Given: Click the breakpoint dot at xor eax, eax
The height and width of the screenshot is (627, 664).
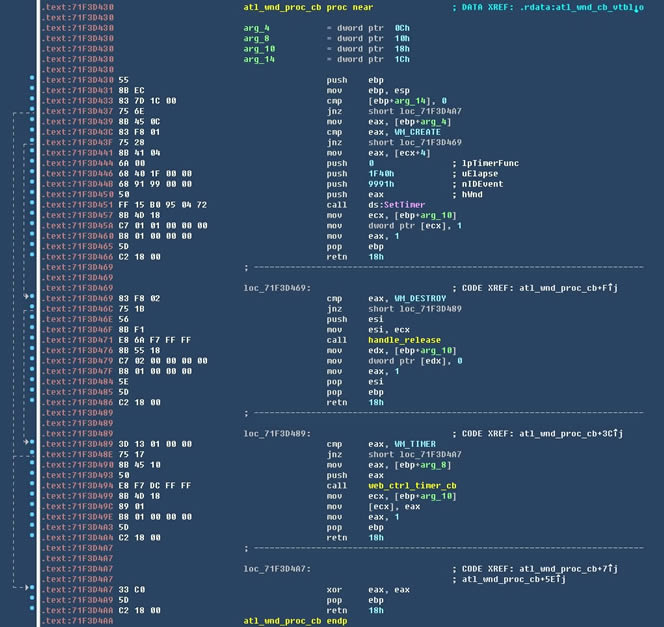Looking at the screenshot, I should click(33, 589).
